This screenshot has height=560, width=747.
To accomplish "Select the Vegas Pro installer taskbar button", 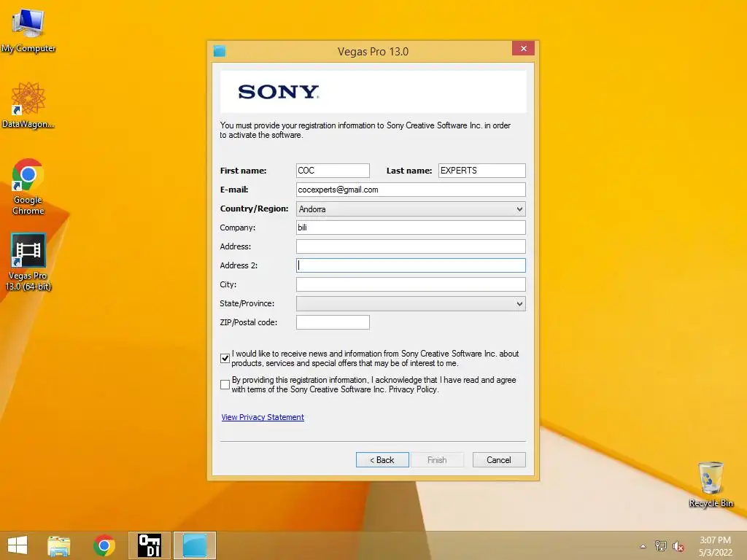I will pyautogui.click(x=194, y=545).
